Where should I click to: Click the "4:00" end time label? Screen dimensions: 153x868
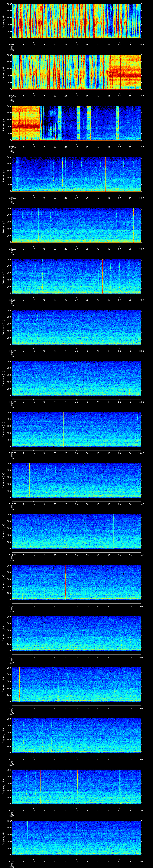click(x=141, y=147)
